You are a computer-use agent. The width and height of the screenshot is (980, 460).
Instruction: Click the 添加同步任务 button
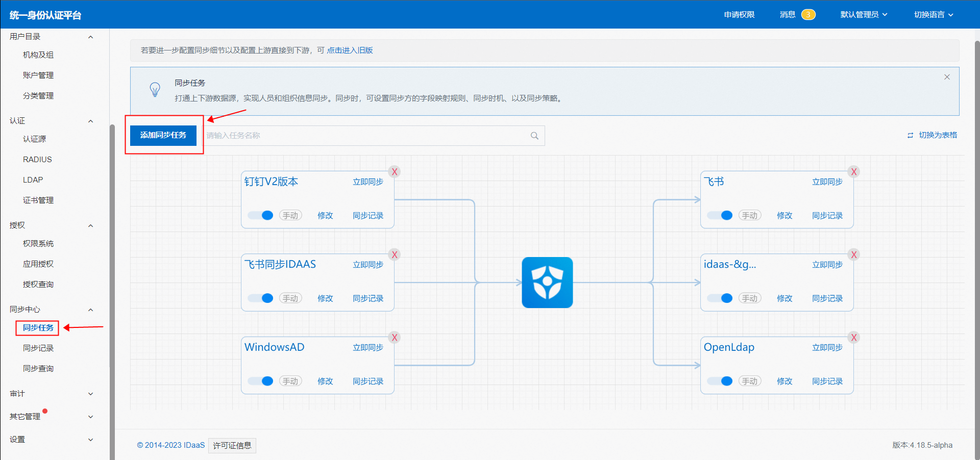[163, 135]
